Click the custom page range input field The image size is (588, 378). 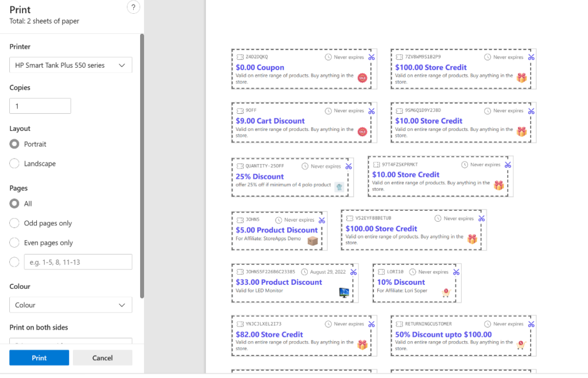coord(78,261)
